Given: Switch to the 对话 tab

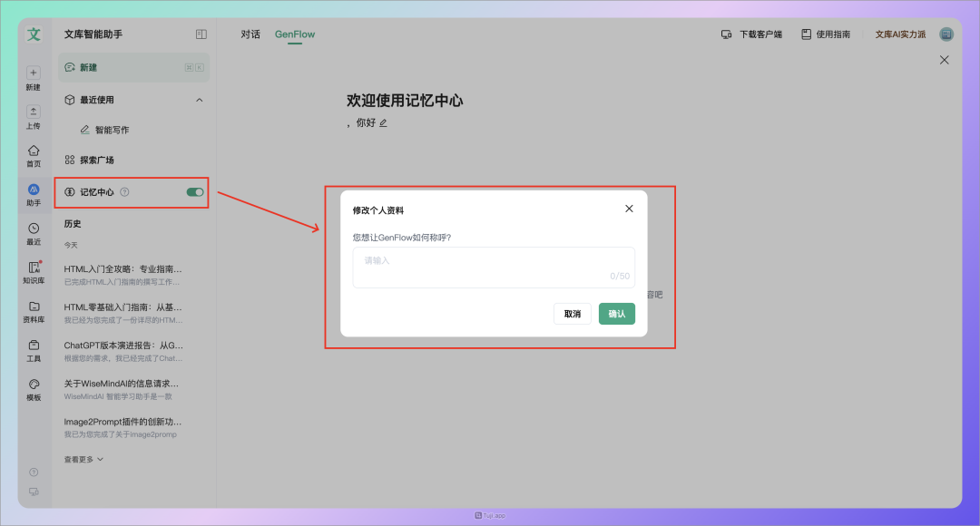Looking at the screenshot, I should click(250, 34).
